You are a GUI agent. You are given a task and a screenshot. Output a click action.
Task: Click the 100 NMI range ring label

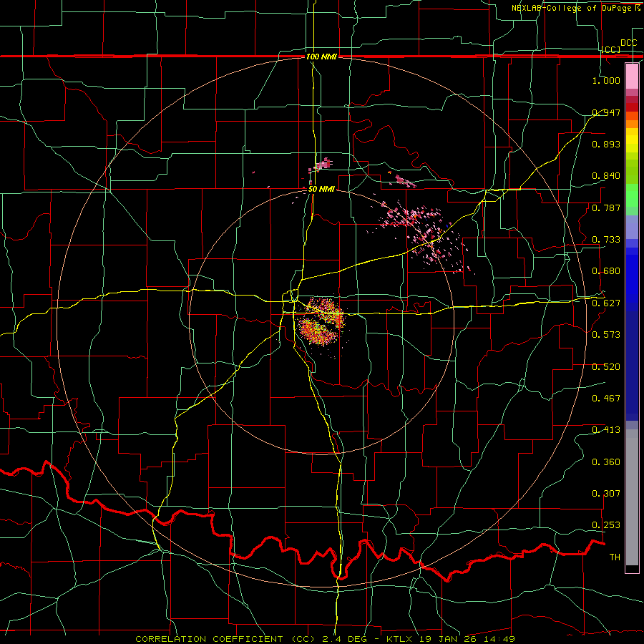pos(321,57)
